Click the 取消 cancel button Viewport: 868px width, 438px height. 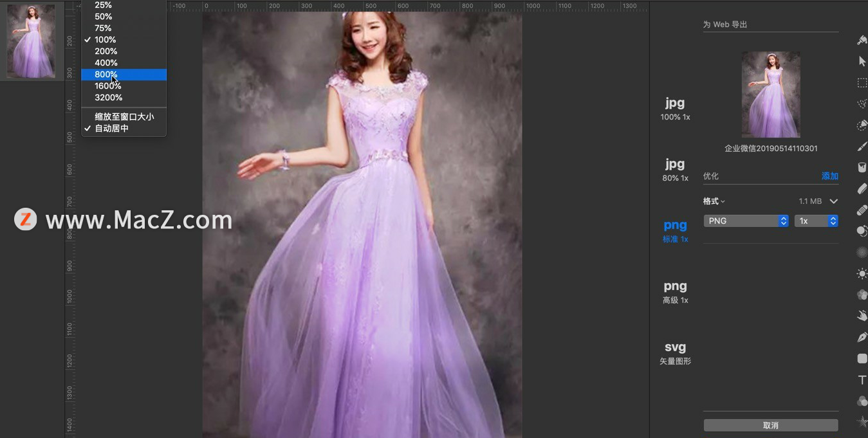(771, 425)
